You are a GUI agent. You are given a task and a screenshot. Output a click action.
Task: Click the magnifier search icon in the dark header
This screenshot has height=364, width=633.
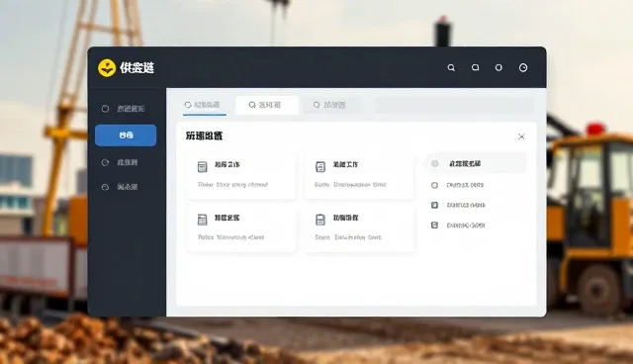click(451, 68)
